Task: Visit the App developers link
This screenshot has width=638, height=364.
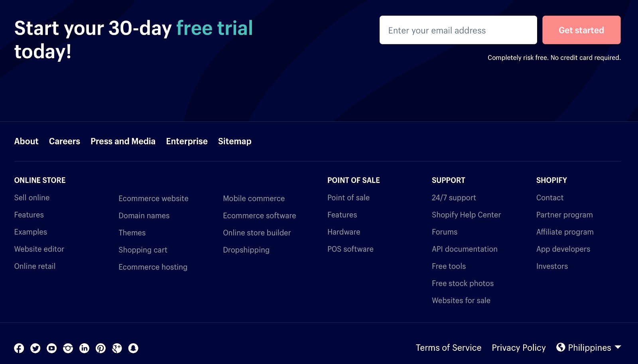Action: (x=563, y=249)
